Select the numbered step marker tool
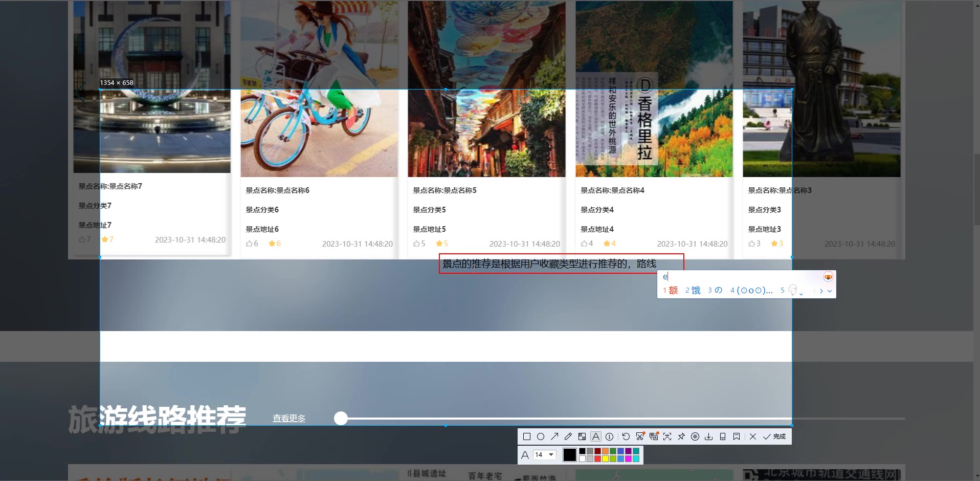The height and width of the screenshot is (481, 980). coord(610,436)
